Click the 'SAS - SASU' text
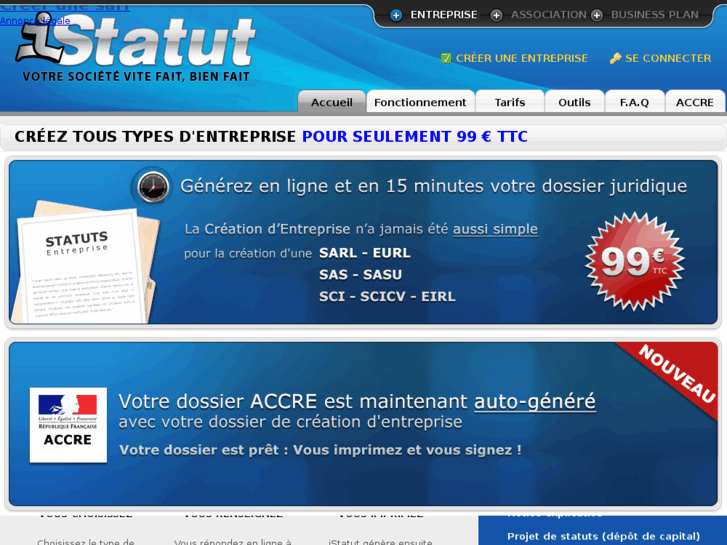Image resolution: width=727 pixels, height=545 pixels. coord(360,275)
